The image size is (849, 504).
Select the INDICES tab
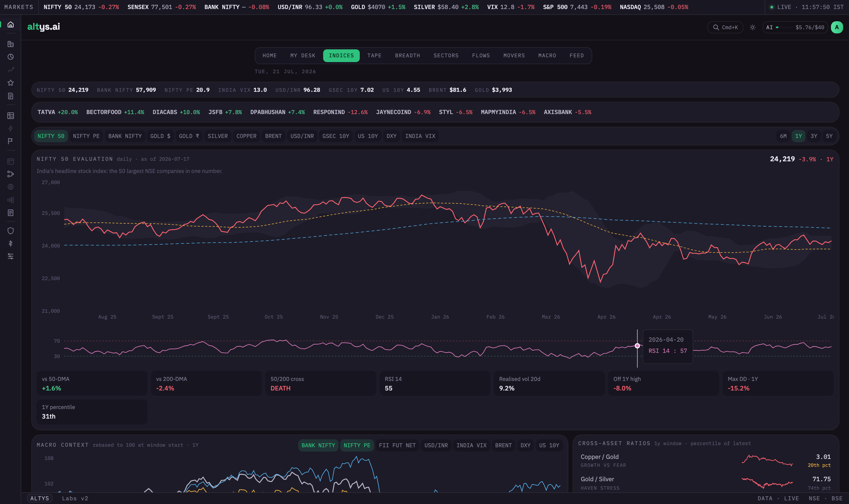341,56
